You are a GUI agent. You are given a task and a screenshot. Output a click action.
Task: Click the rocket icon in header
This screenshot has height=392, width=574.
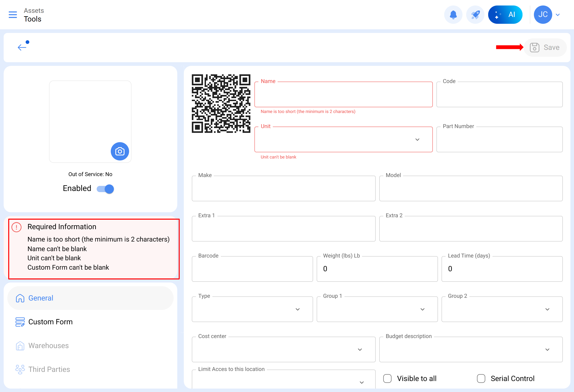click(x=475, y=15)
